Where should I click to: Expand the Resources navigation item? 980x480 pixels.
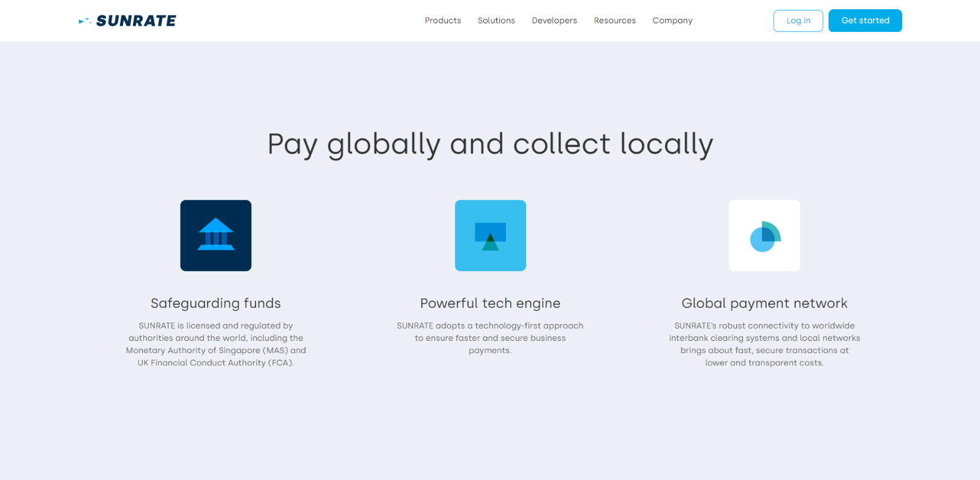tap(614, 20)
